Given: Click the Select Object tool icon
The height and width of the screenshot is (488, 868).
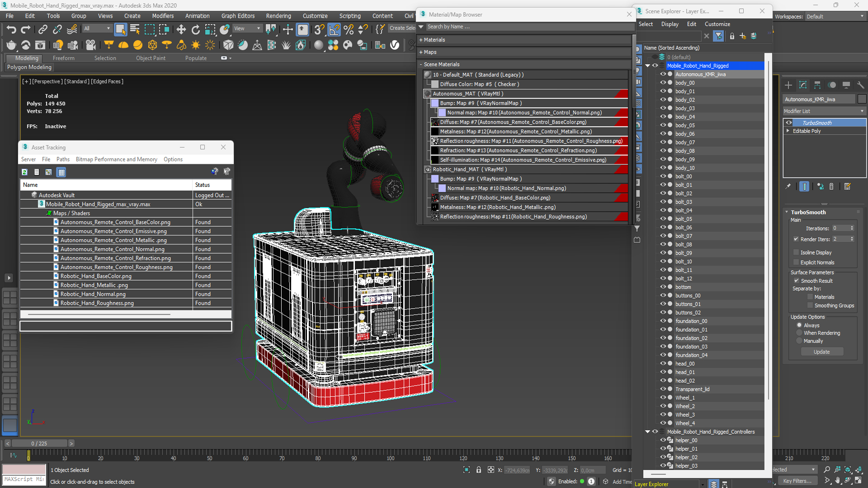Looking at the screenshot, I should point(120,30).
